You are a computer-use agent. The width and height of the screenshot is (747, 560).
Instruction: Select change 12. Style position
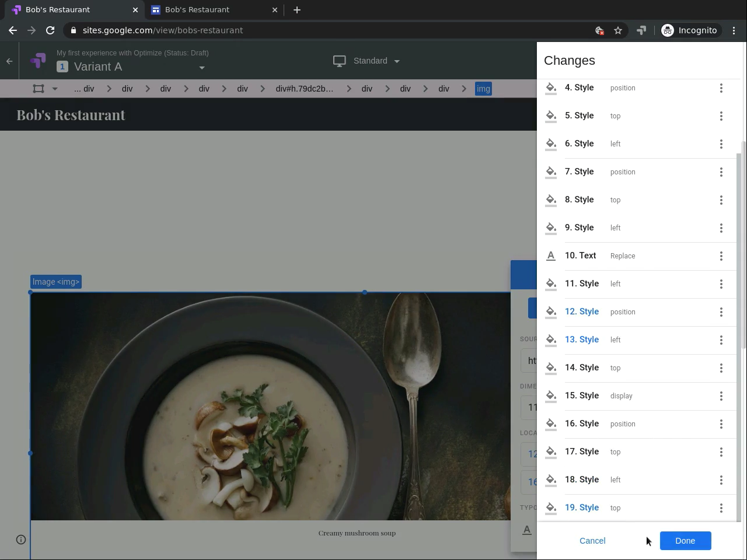point(582,312)
